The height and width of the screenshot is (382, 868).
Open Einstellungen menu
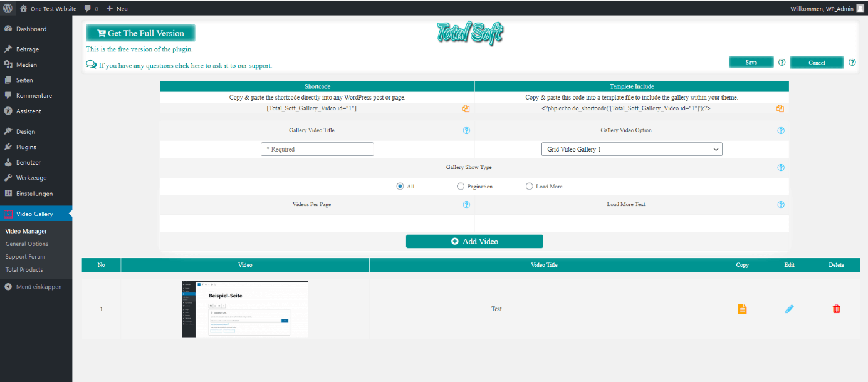pyautogui.click(x=36, y=194)
